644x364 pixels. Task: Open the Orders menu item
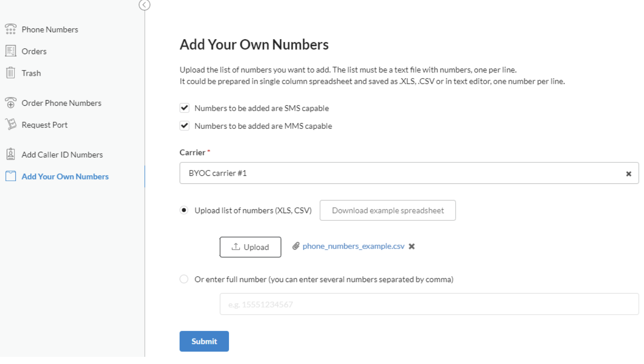pos(34,51)
